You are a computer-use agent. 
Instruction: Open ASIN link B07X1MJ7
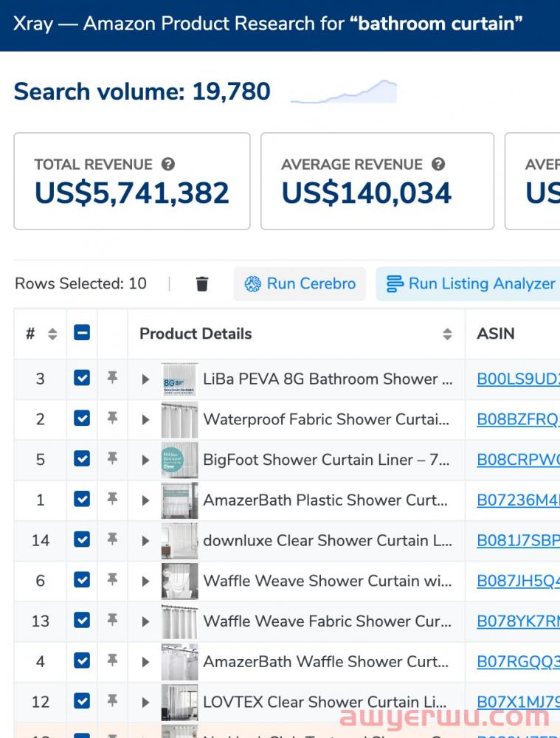(x=518, y=703)
